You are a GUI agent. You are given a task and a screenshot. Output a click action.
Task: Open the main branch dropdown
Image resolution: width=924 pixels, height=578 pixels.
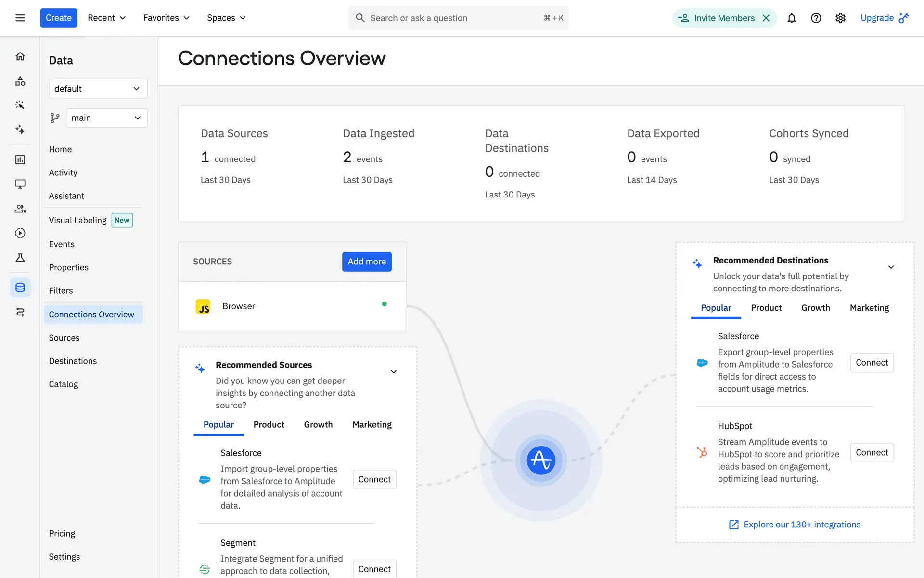click(x=106, y=118)
